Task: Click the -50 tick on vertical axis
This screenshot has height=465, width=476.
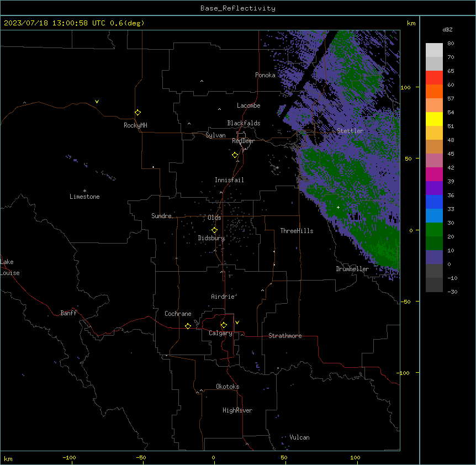Action: coord(405,302)
